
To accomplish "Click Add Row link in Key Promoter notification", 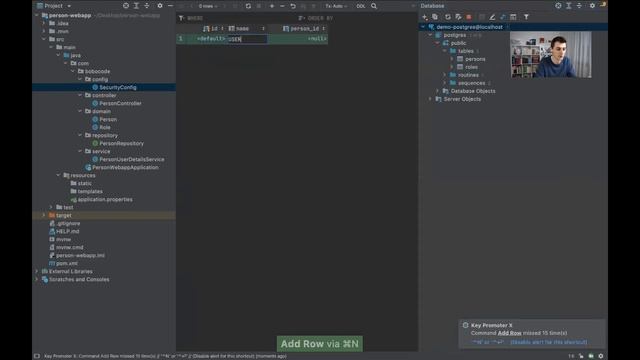I will point(509,333).
